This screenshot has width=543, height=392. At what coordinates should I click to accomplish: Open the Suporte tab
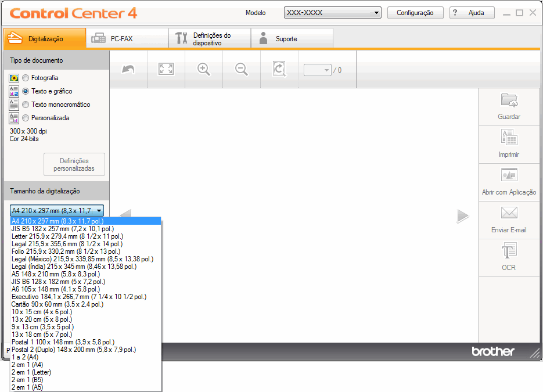click(292, 38)
